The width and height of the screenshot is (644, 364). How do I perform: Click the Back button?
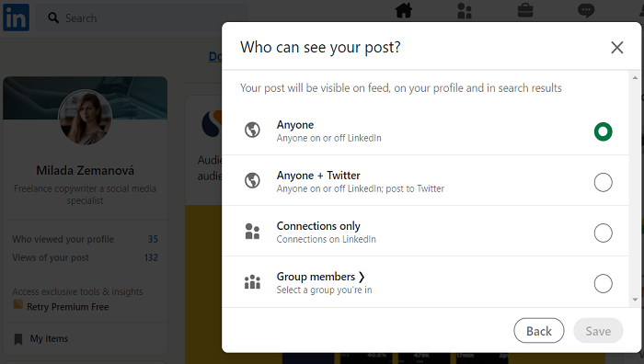tap(539, 331)
